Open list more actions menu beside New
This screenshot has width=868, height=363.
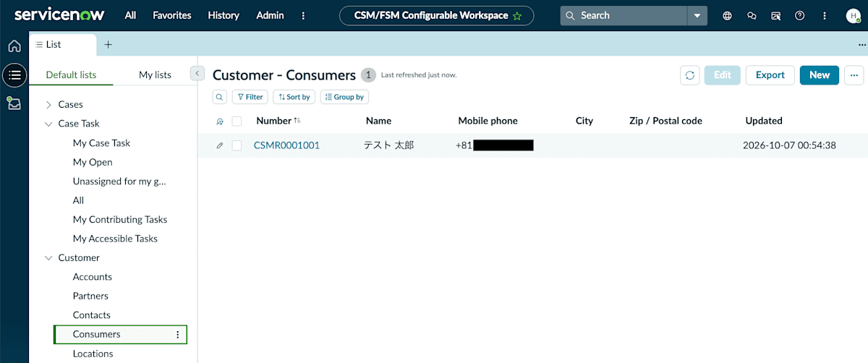click(x=854, y=75)
